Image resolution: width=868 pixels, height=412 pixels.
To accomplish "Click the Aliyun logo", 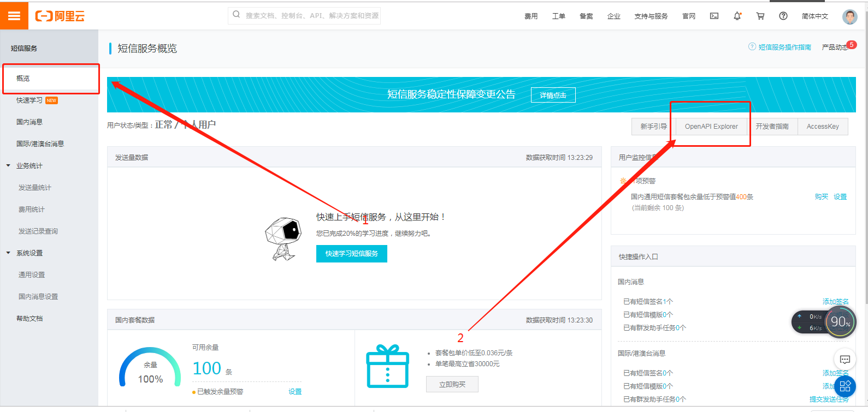I will (60, 16).
